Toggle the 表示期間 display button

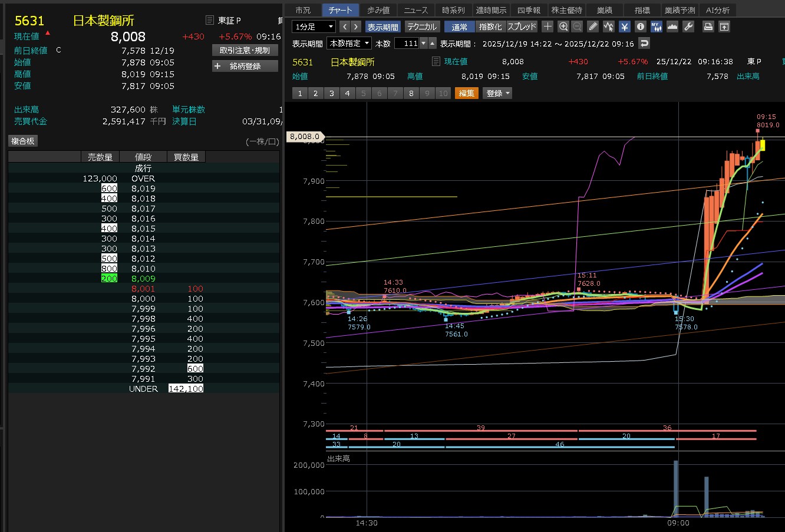[382, 27]
